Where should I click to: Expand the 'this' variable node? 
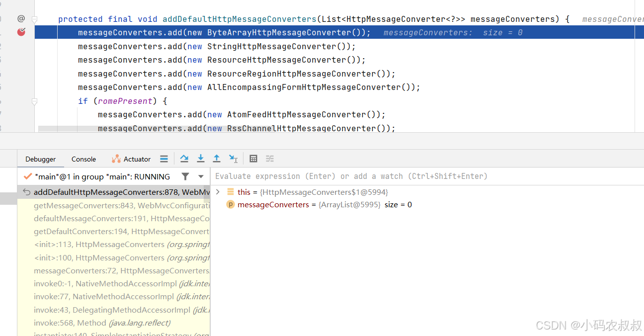[x=218, y=192]
